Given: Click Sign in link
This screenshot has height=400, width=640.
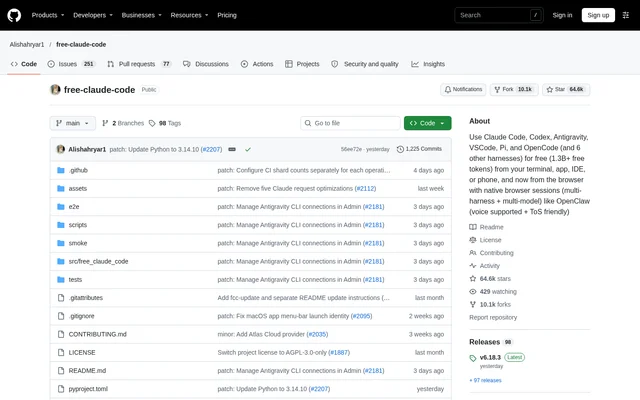Looking at the screenshot, I should [562, 15].
